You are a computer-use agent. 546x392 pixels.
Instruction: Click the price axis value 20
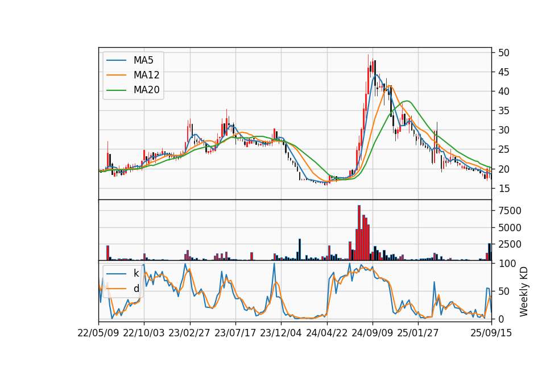click(x=504, y=169)
